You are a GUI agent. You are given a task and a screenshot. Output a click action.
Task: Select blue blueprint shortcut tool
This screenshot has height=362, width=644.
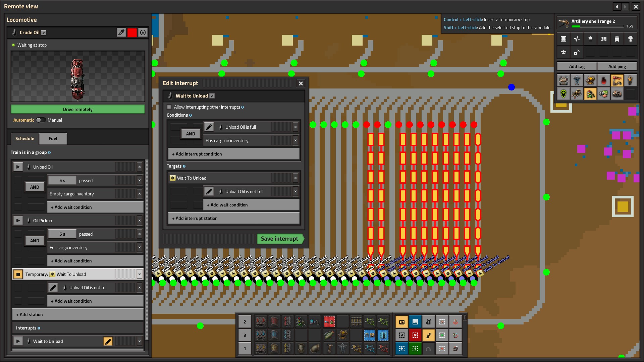[x=402, y=349]
